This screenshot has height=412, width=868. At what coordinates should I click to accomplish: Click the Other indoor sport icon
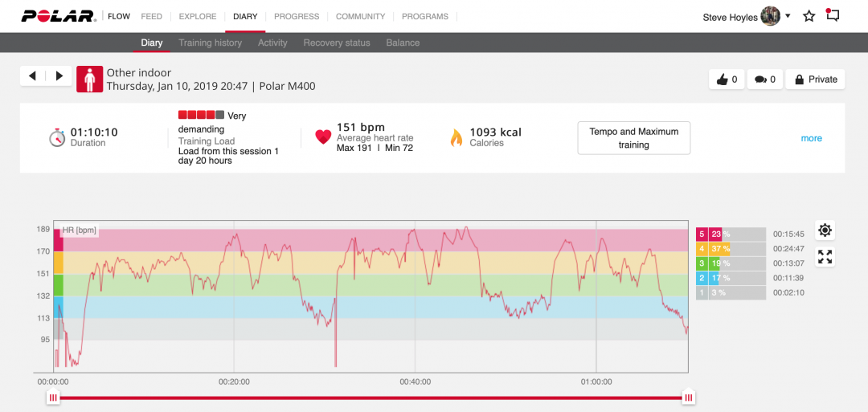pyautogui.click(x=90, y=79)
